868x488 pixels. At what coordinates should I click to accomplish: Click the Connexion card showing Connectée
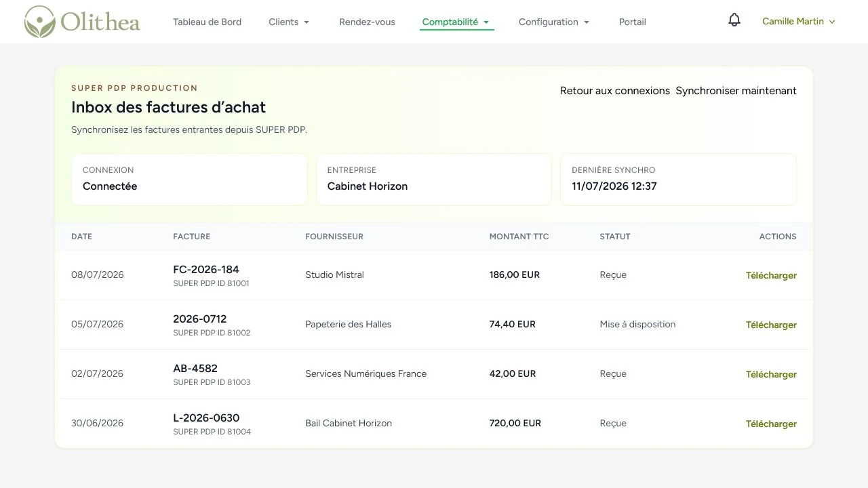coord(189,179)
